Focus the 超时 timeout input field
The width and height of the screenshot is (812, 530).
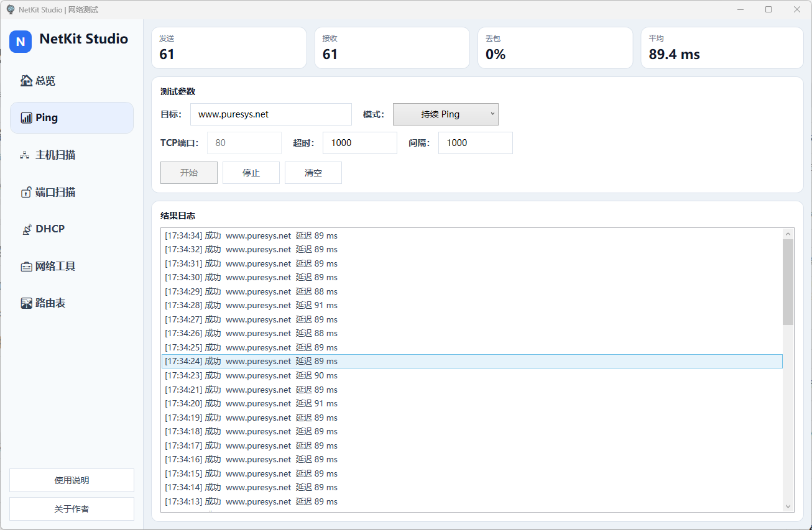[x=359, y=143]
